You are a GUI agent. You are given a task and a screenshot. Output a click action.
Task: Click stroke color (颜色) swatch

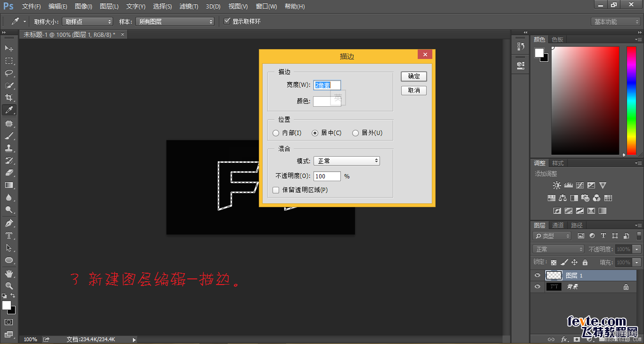tap(327, 101)
